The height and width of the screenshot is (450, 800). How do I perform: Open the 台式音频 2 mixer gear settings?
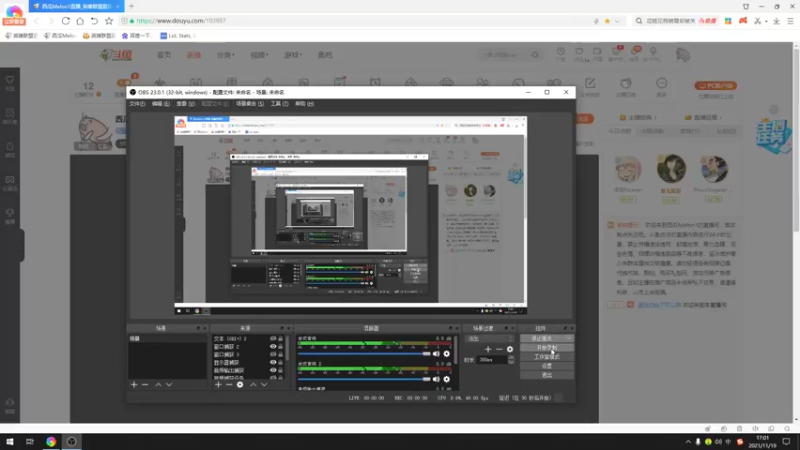point(446,379)
